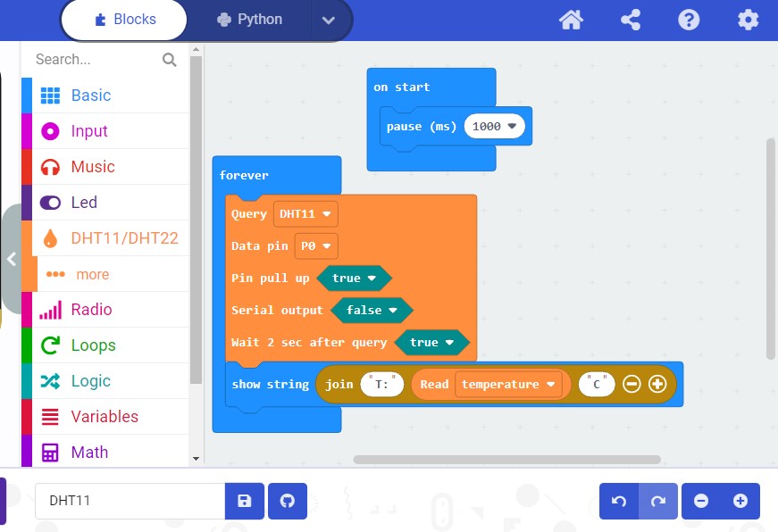Open the Read temperature dropdown
This screenshot has height=532, width=778.
(508, 384)
